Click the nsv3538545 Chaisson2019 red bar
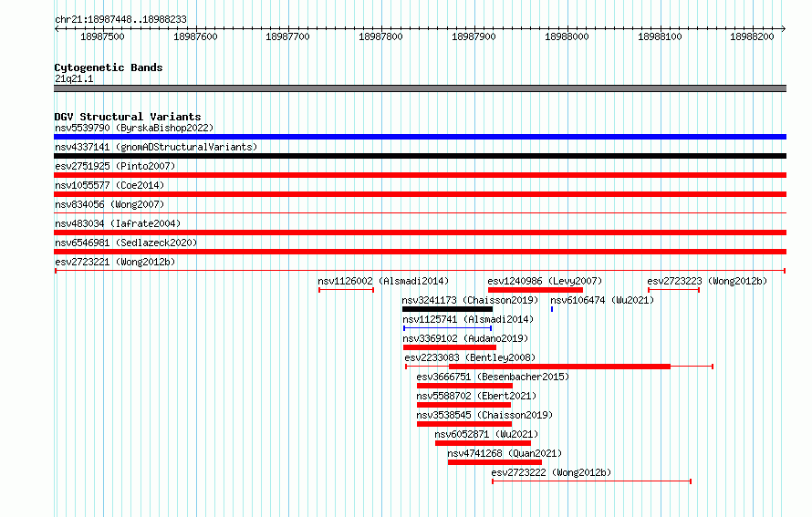 tap(464, 424)
